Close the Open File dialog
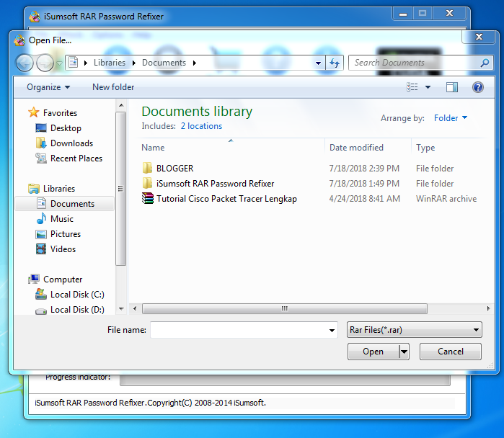Screen dimensions: 504x438 tap(479, 37)
